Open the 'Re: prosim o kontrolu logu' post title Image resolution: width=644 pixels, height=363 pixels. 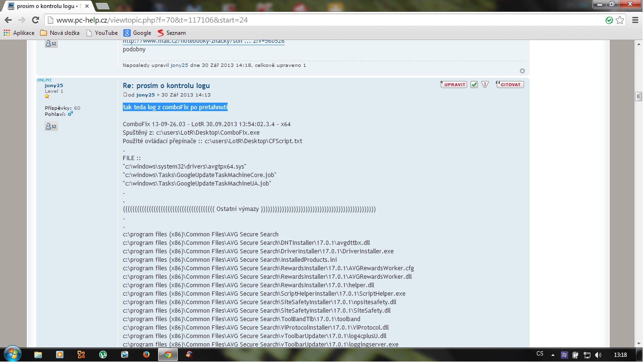click(x=166, y=86)
